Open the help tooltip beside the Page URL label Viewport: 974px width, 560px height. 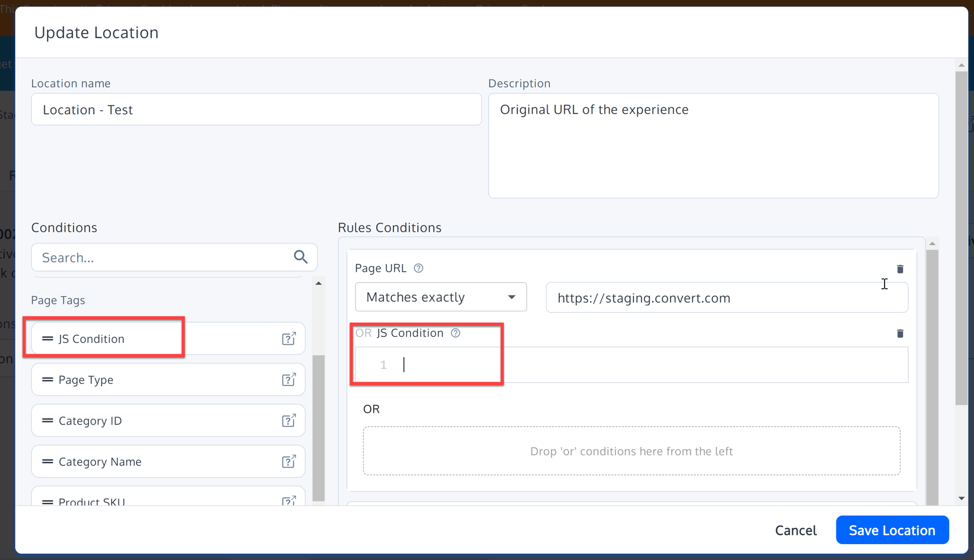418,268
